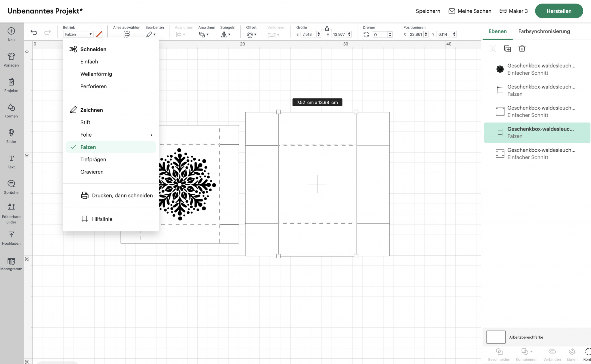Open the Arbeitsbereichfarbe color swatch
The image size is (591, 364).
pyautogui.click(x=496, y=337)
